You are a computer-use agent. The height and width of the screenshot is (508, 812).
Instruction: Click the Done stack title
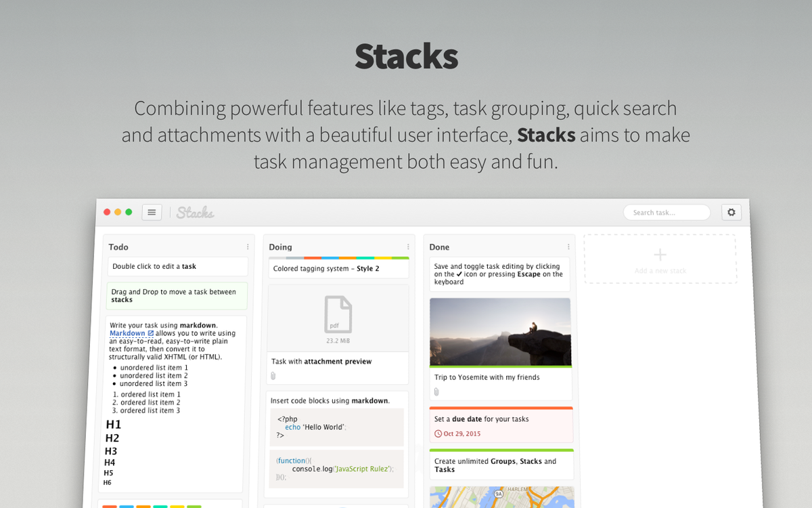(x=439, y=247)
